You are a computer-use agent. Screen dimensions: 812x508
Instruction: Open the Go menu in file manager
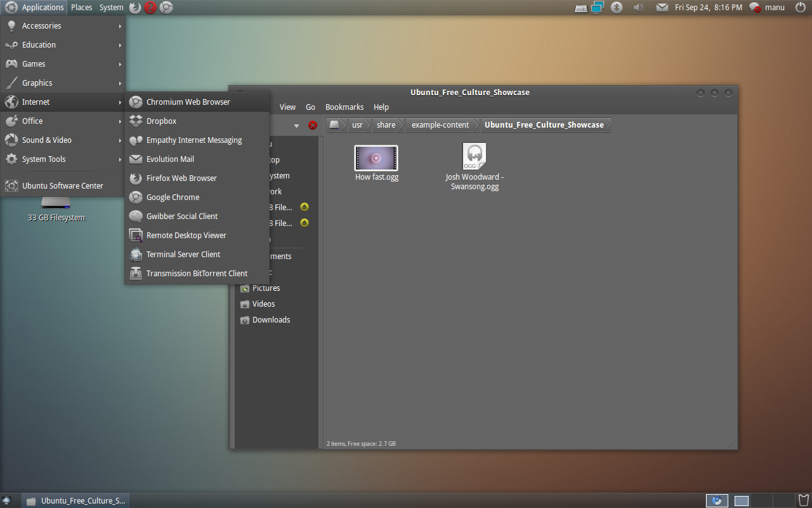pyautogui.click(x=310, y=107)
